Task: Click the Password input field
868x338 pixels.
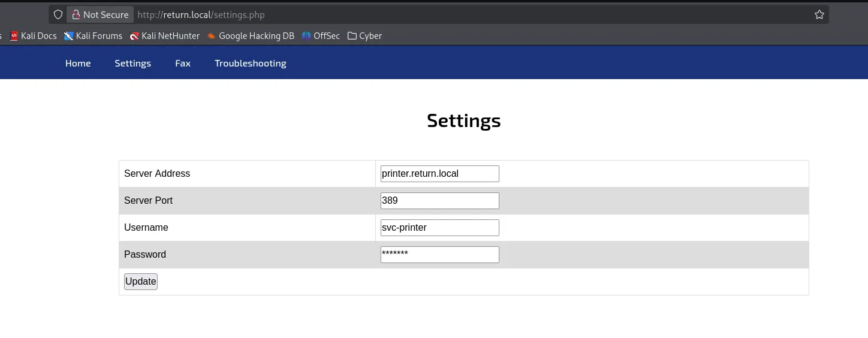Action: pyautogui.click(x=440, y=255)
